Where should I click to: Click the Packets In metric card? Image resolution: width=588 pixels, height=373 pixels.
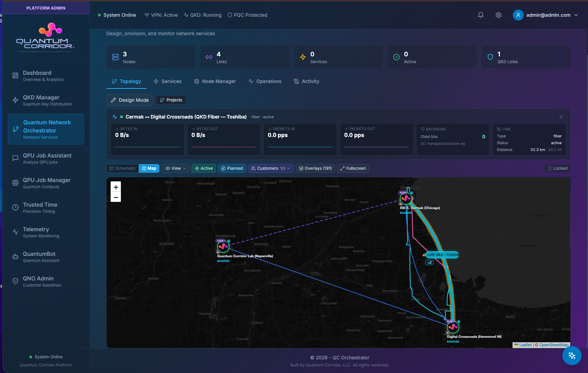300,139
